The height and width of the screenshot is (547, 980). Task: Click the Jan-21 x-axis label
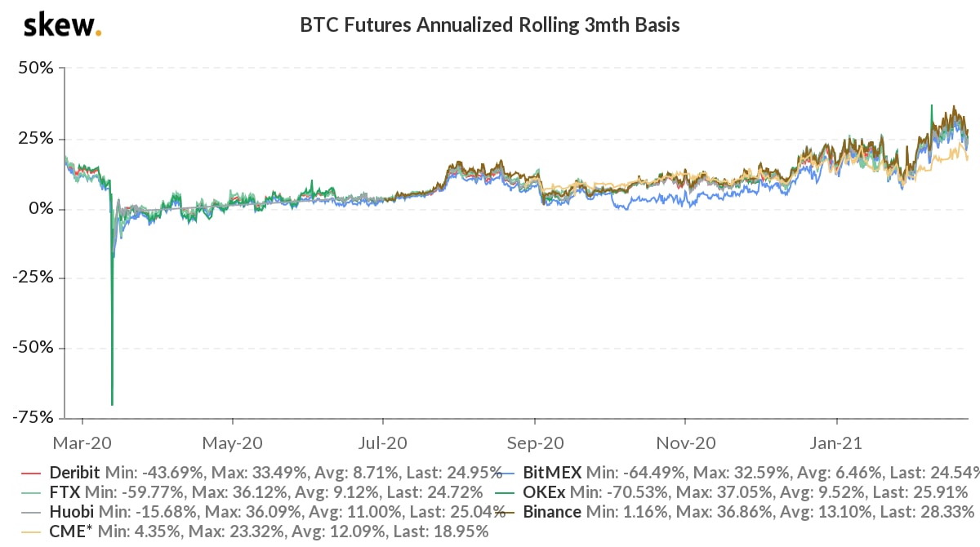coord(836,443)
